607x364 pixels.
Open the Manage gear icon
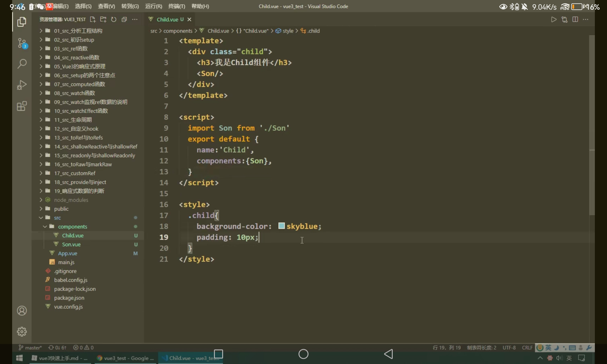(x=22, y=332)
